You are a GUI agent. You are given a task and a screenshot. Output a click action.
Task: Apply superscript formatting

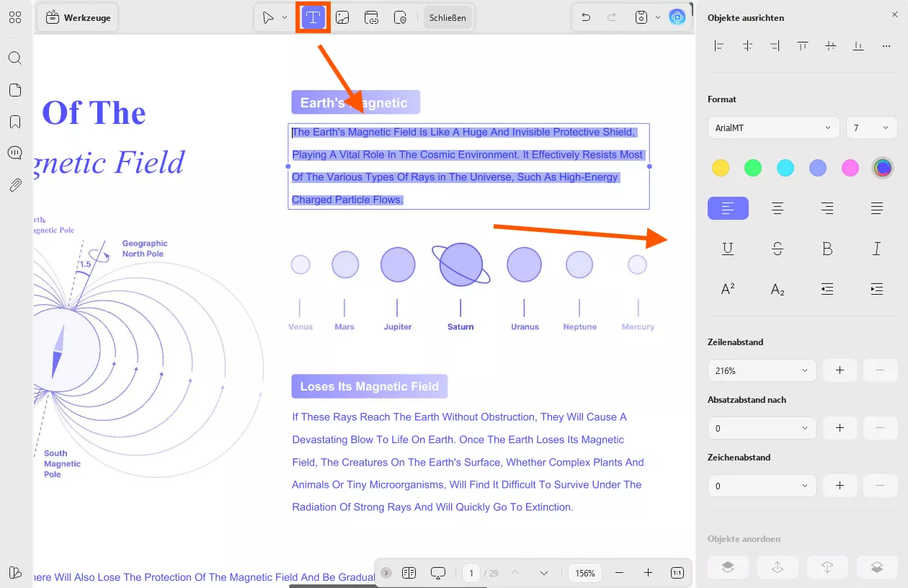click(x=728, y=289)
